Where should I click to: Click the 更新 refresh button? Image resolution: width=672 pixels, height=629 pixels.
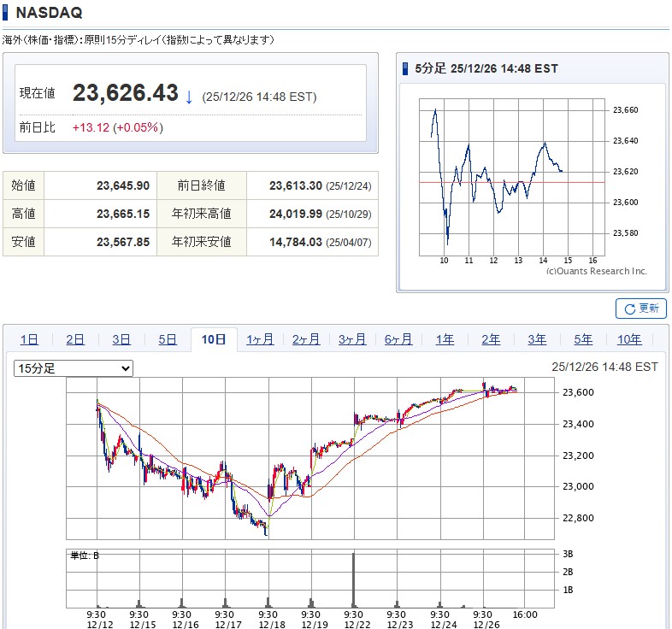pyautogui.click(x=640, y=309)
